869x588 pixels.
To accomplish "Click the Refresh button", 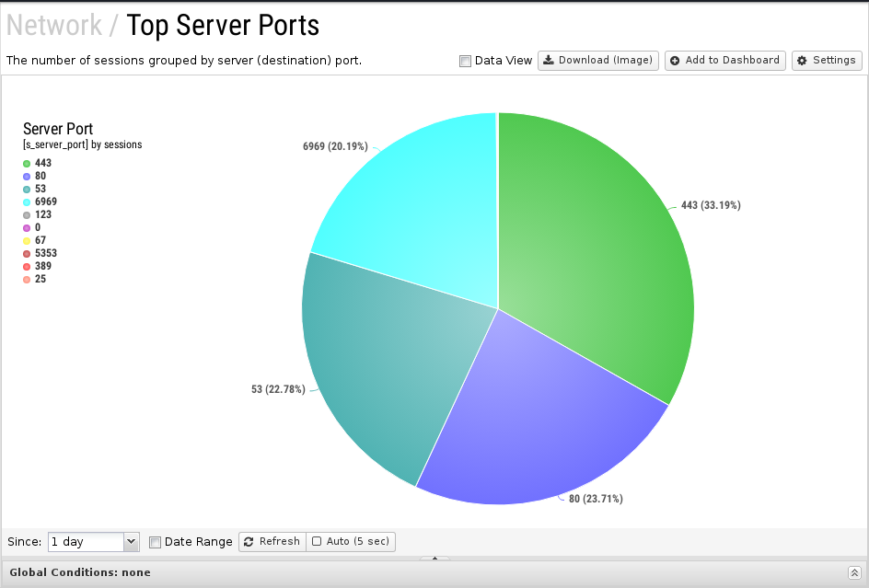I will coord(272,541).
